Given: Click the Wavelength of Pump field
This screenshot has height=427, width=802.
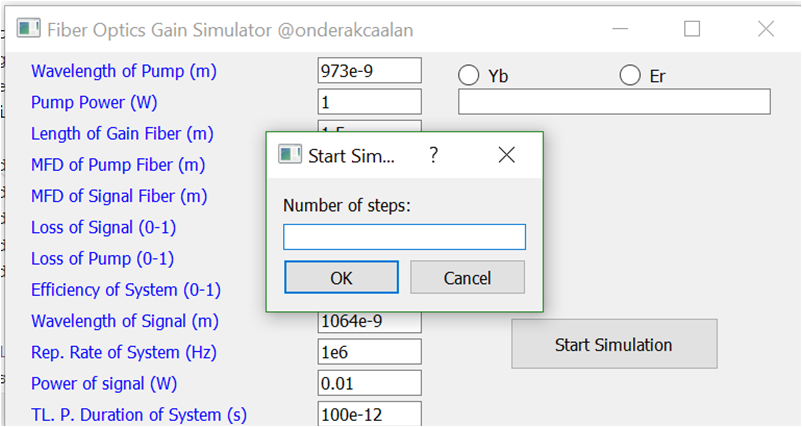Looking at the screenshot, I should point(369,71).
